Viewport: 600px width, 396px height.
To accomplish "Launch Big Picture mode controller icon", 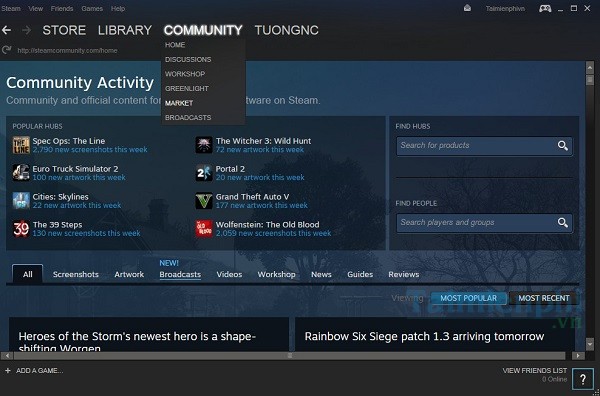I will tap(545, 8).
